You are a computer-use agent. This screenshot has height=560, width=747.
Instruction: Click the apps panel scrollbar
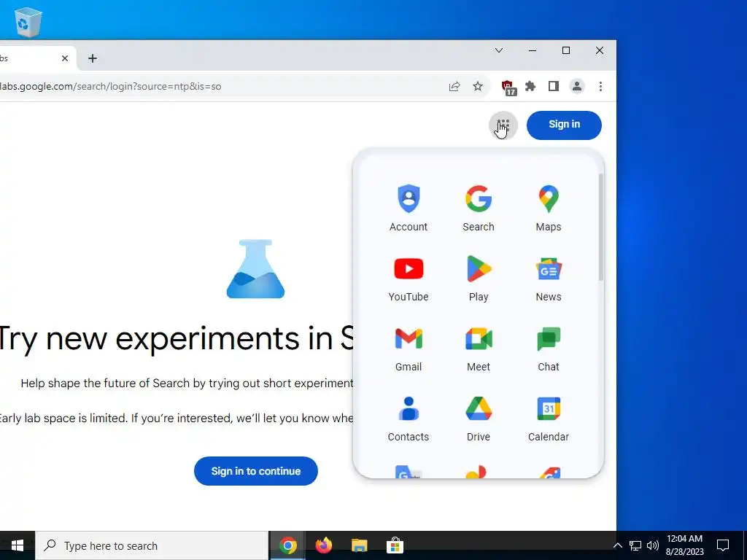point(601,227)
